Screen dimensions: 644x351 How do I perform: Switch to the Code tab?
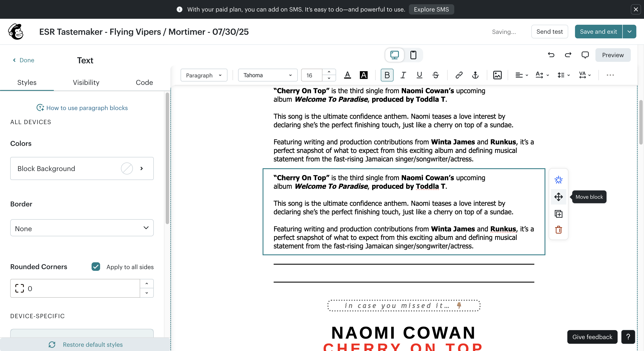144,82
